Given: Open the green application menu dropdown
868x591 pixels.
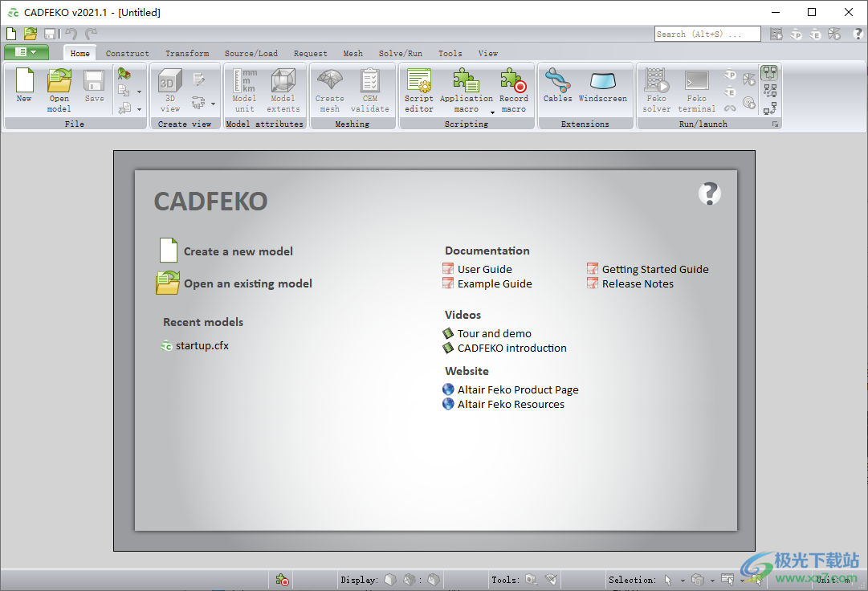Looking at the screenshot, I should [x=26, y=52].
